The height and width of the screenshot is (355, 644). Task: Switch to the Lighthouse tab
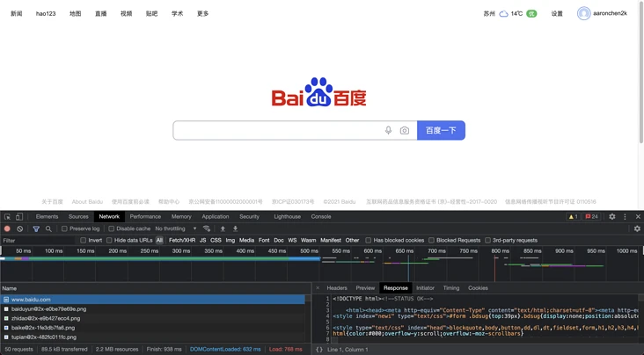click(x=288, y=217)
